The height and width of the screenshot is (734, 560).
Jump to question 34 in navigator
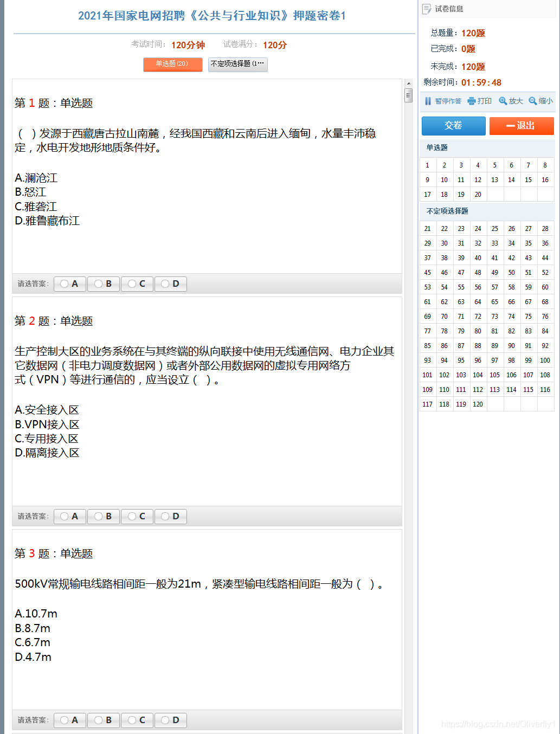pos(511,243)
